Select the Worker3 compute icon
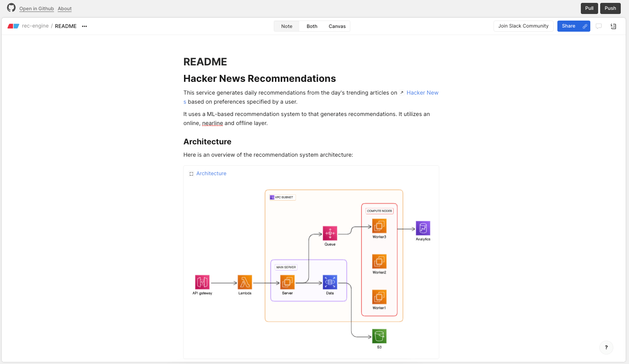 (x=380, y=226)
